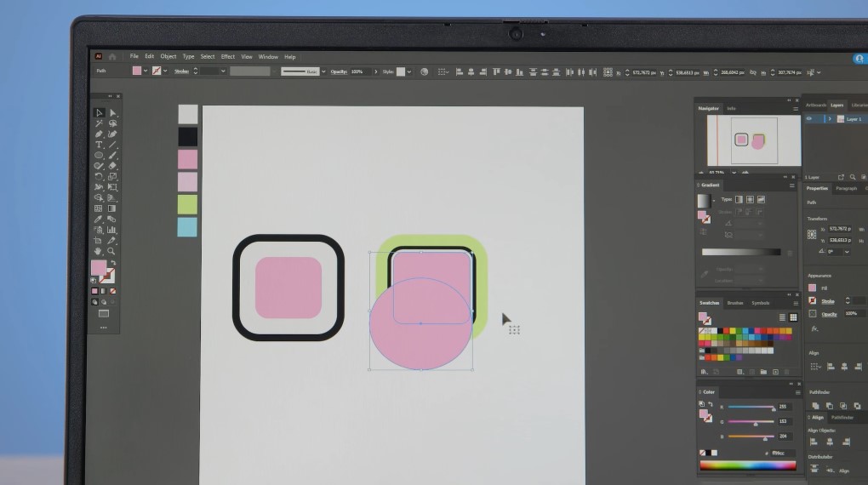Click Opacity label in control bar

click(339, 71)
